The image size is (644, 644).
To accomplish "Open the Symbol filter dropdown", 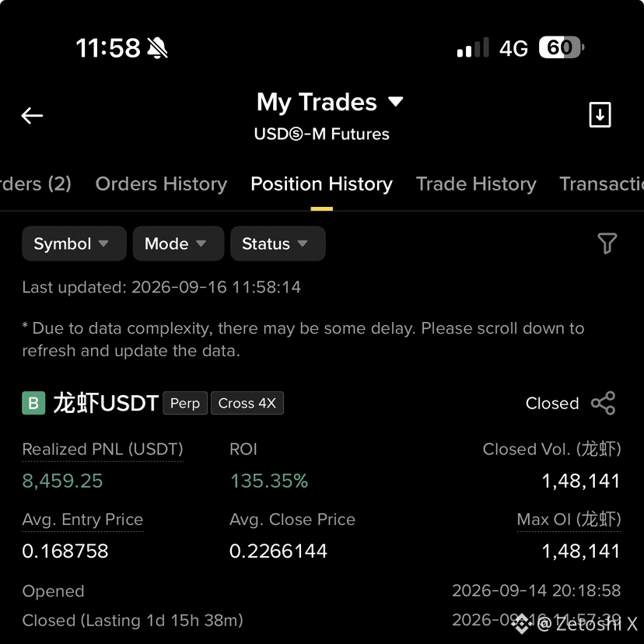I will (x=74, y=243).
